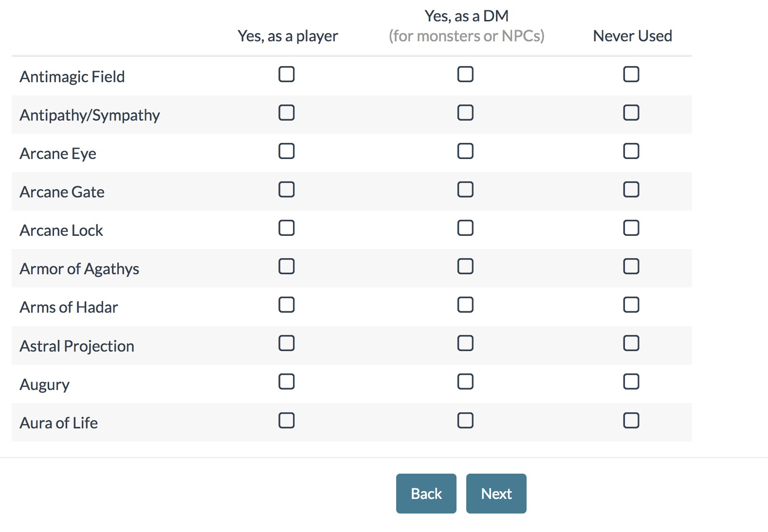Check Arcane Eye Never Used option

tap(631, 151)
